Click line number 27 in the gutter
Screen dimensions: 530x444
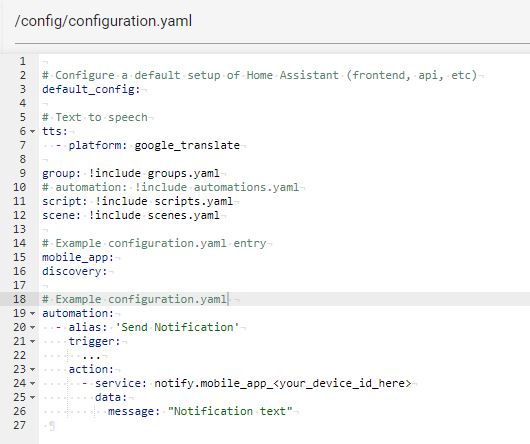(x=19, y=425)
